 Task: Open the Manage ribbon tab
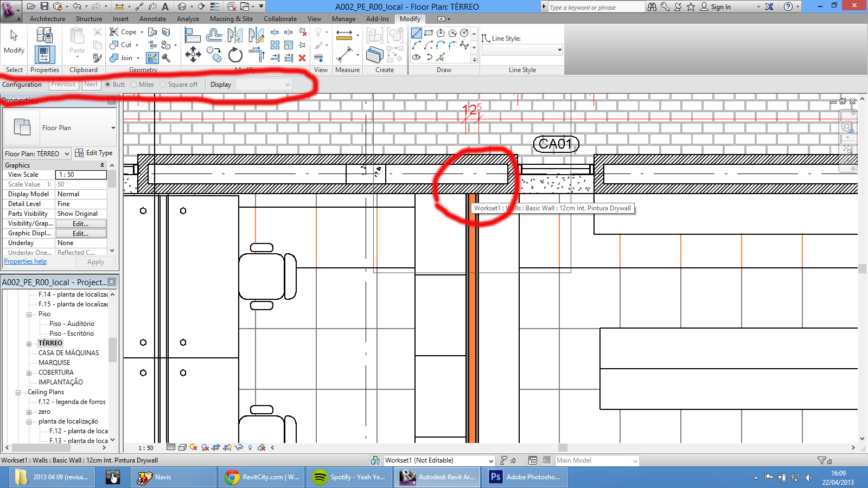coord(344,19)
